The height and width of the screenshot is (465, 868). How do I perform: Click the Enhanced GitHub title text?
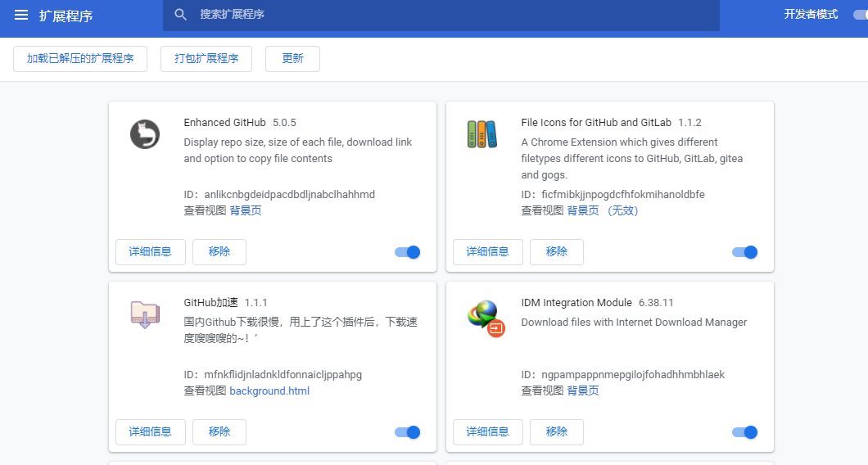click(x=224, y=122)
